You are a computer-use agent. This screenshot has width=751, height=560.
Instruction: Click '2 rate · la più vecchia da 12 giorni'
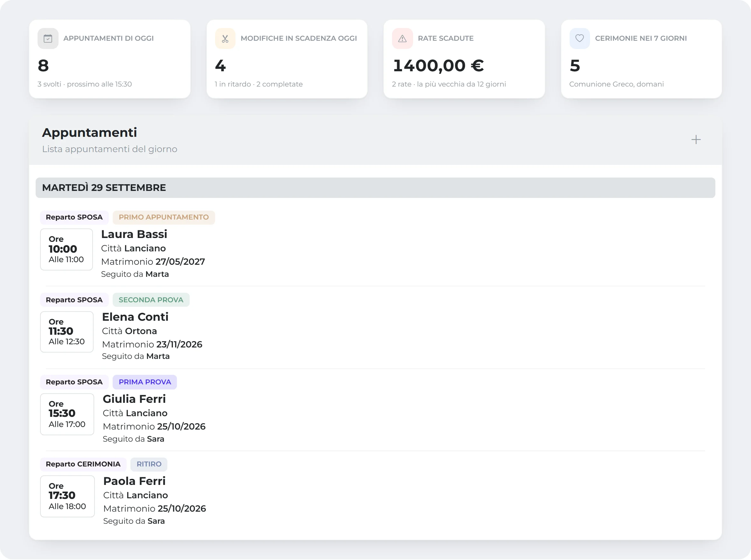(449, 84)
